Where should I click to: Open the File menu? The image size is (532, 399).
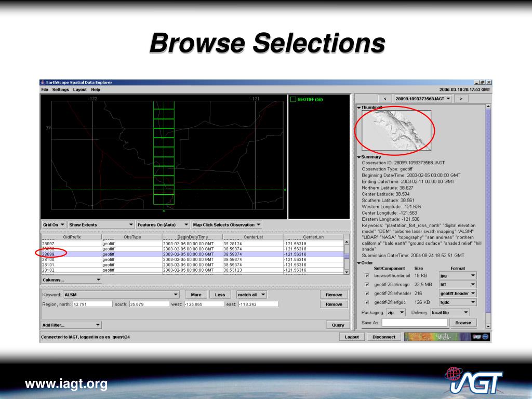click(x=45, y=89)
